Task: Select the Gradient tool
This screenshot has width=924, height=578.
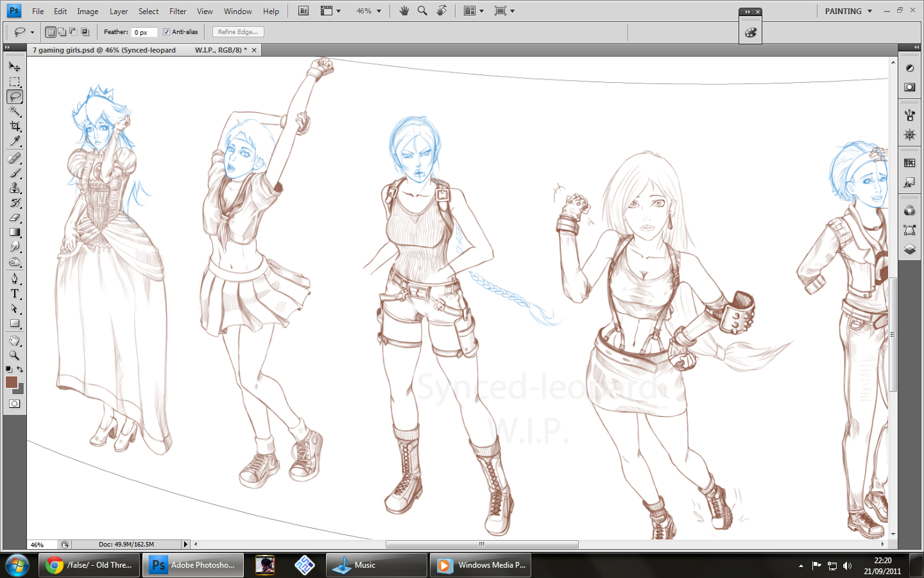Action: click(x=14, y=232)
